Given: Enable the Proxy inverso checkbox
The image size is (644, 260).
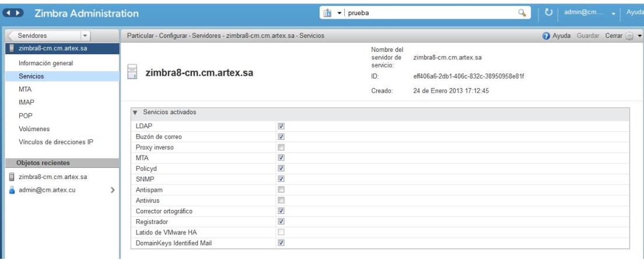Looking at the screenshot, I should click(281, 146).
